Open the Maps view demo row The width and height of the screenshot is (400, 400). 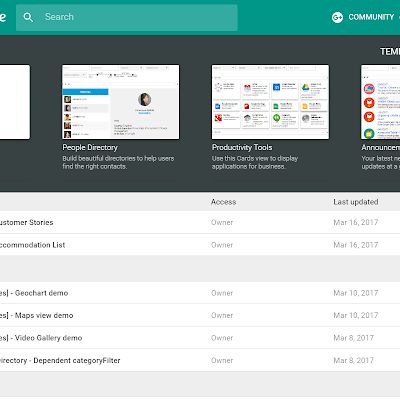pos(200,315)
